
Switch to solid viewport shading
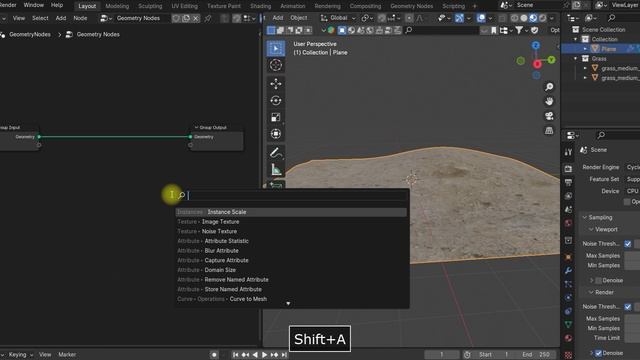[524, 18]
